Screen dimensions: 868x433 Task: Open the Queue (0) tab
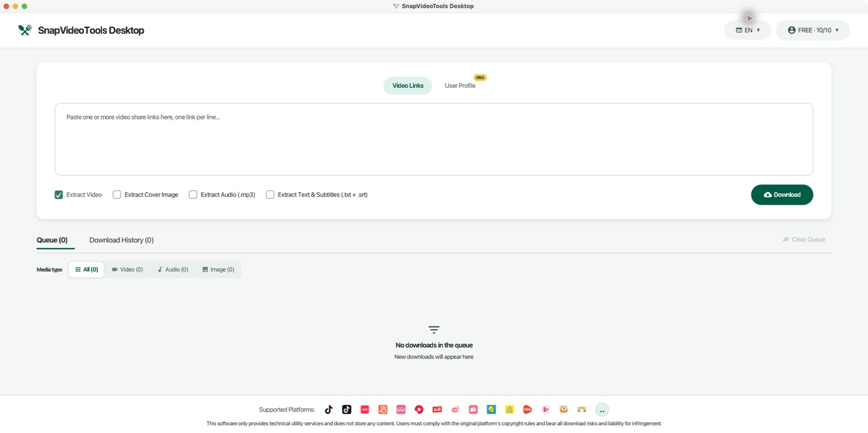[52, 240]
